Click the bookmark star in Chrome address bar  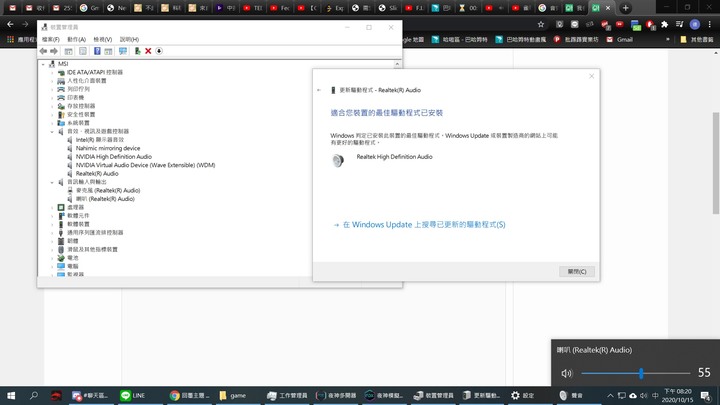541,24
